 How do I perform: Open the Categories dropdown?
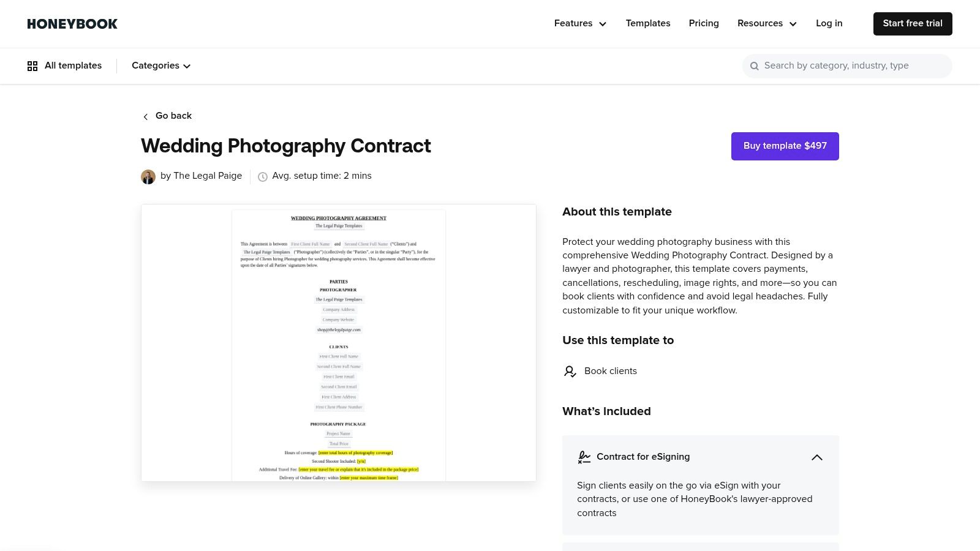coord(160,66)
